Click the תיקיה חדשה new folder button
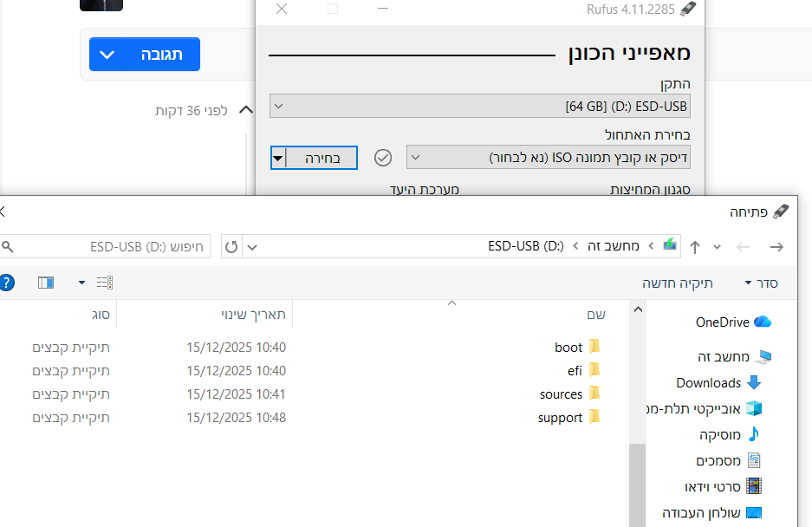The height and width of the screenshot is (527, 812). tap(678, 283)
